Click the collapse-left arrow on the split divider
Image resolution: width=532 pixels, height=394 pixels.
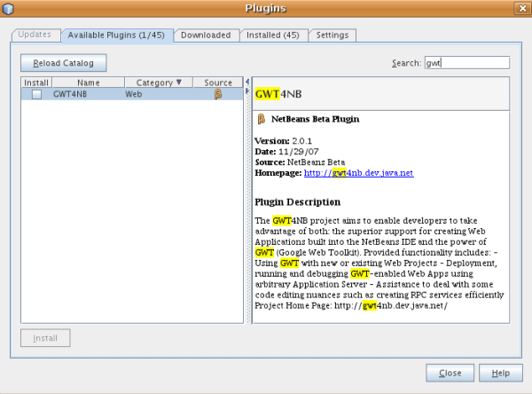pos(247,82)
